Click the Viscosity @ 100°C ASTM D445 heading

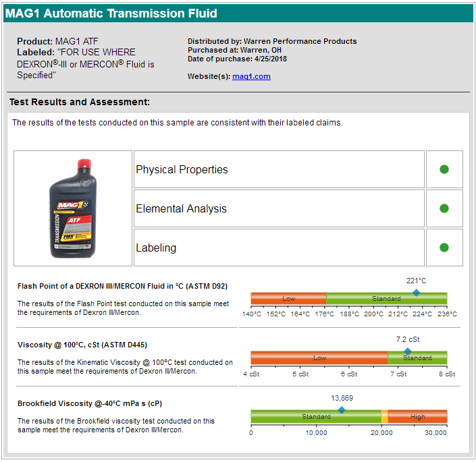pos(82,345)
